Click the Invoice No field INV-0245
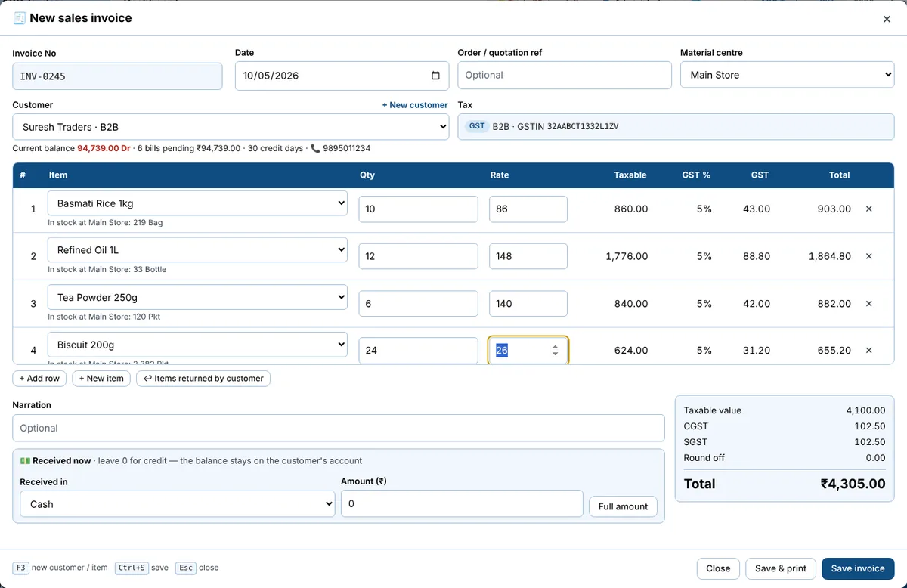The width and height of the screenshot is (907, 588). click(117, 76)
